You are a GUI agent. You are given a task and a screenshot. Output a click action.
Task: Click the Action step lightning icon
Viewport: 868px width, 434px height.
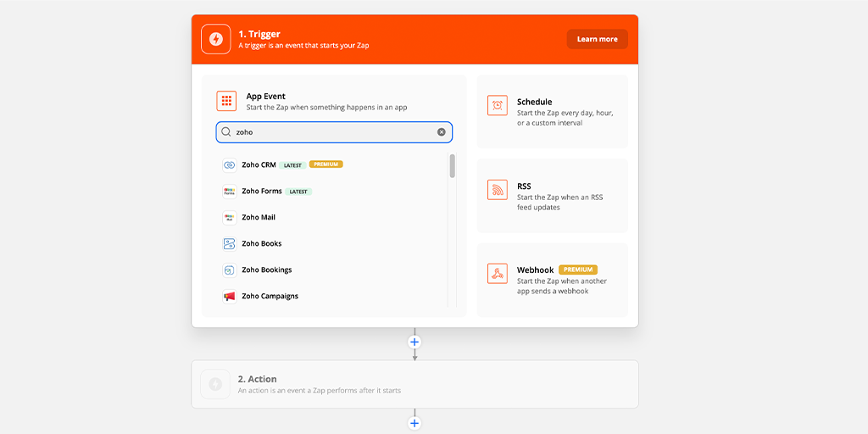point(215,384)
